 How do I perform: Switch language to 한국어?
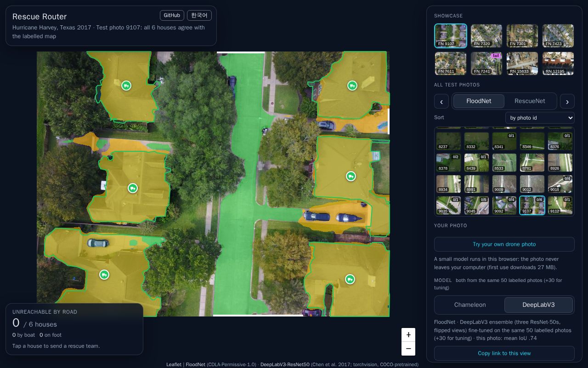[199, 16]
